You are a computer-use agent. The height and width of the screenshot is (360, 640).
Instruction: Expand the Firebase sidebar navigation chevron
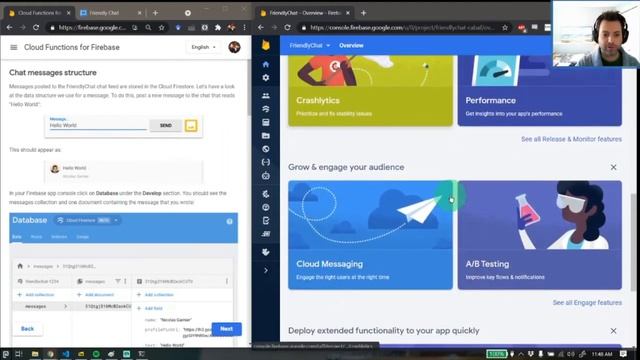(266, 271)
